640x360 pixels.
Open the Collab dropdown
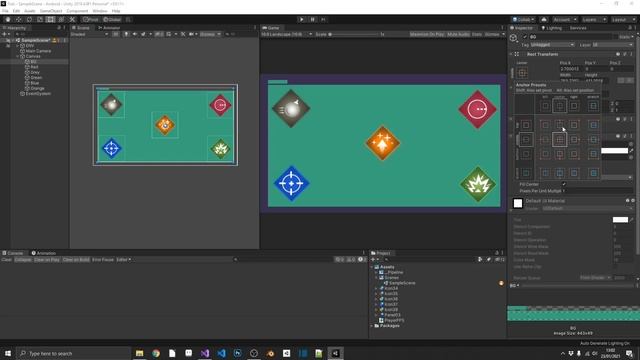[523, 20]
